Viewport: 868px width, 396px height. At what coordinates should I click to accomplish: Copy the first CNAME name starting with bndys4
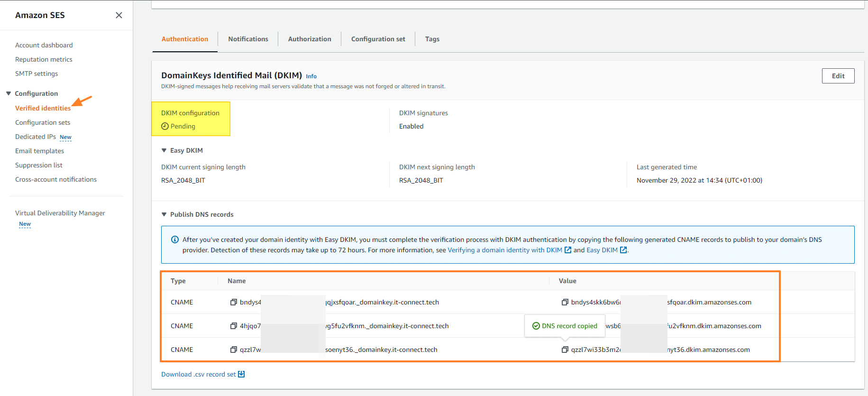click(233, 302)
